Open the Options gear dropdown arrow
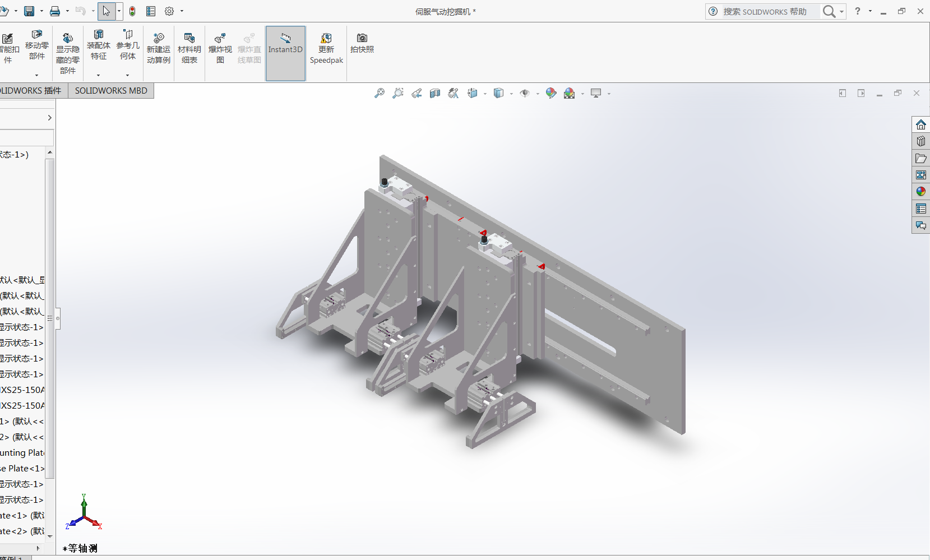 (x=182, y=11)
